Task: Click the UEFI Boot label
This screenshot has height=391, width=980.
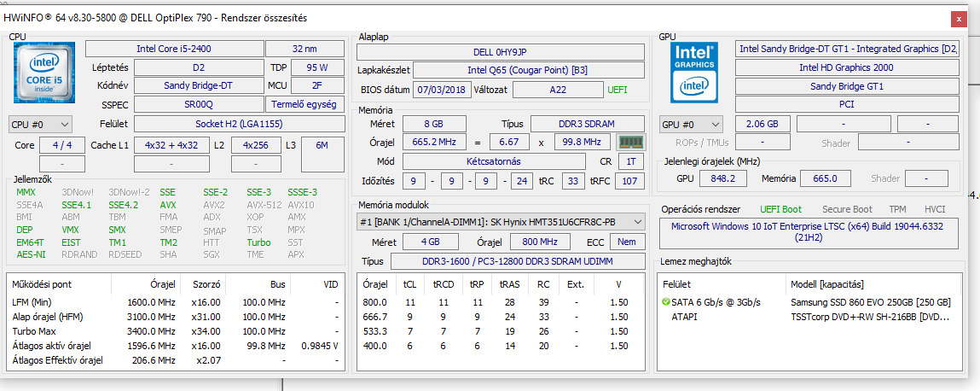Action: (x=780, y=209)
